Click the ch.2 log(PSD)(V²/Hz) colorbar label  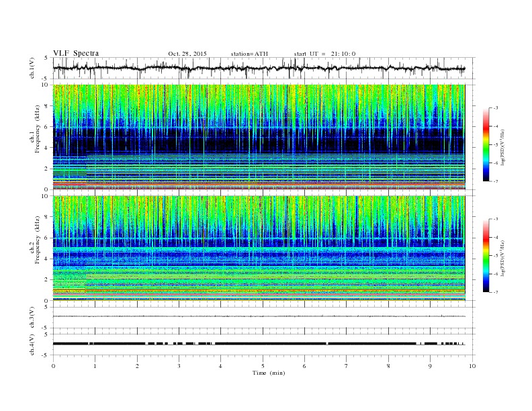coord(502,259)
